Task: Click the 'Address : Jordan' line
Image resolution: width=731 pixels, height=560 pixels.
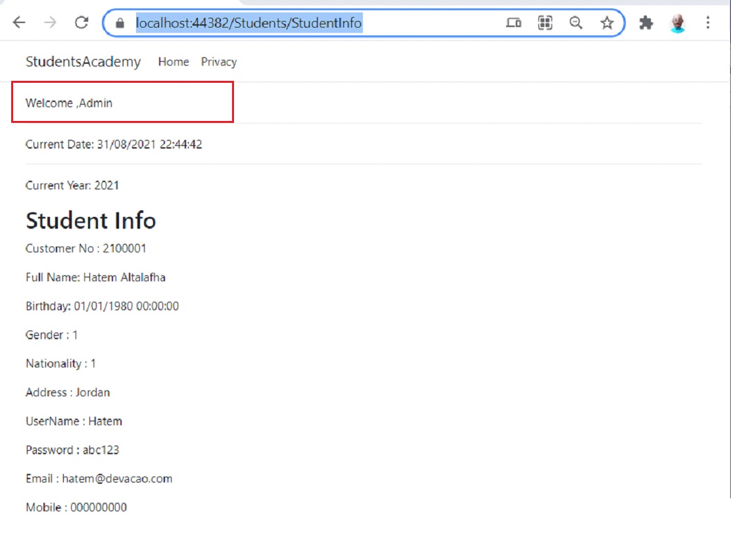Action: coord(68,392)
